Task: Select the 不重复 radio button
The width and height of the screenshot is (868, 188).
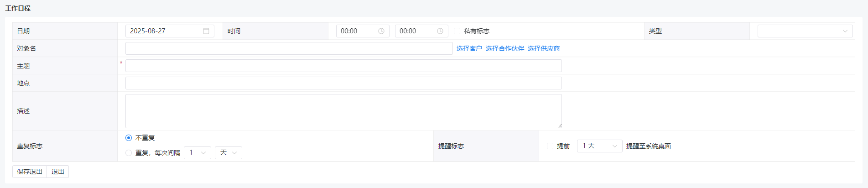Action: point(129,138)
